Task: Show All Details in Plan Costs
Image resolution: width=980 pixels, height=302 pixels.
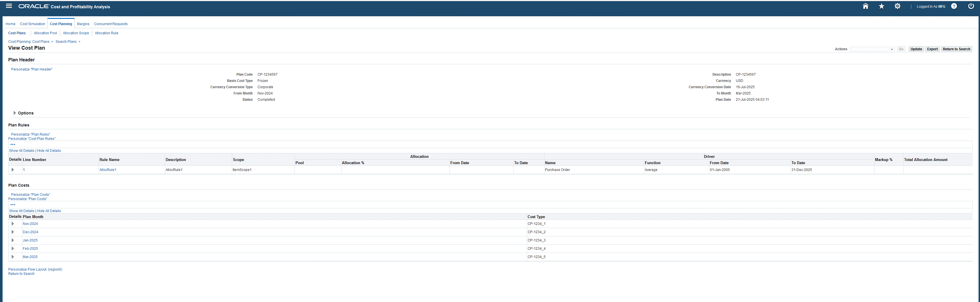Action: pos(22,211)
